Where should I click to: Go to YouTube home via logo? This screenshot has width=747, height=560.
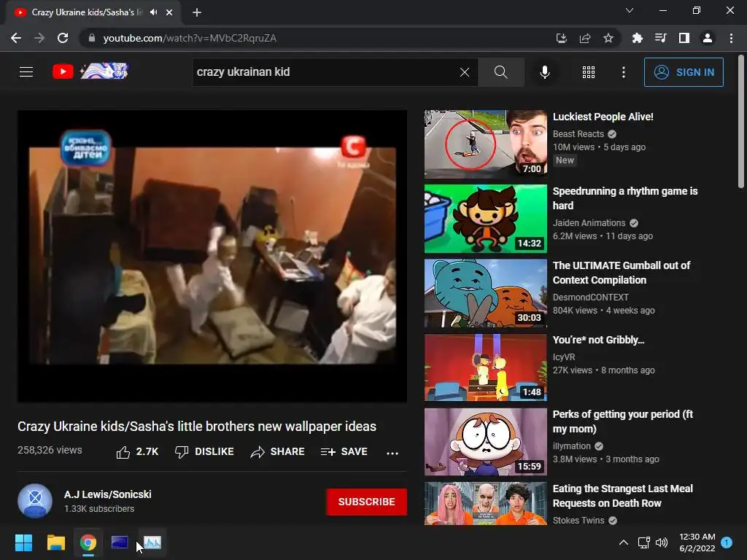[90, 71]
